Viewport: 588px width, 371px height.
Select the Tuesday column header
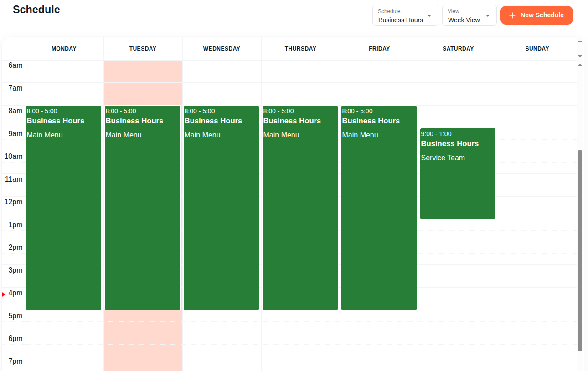[x=143, y=49]
